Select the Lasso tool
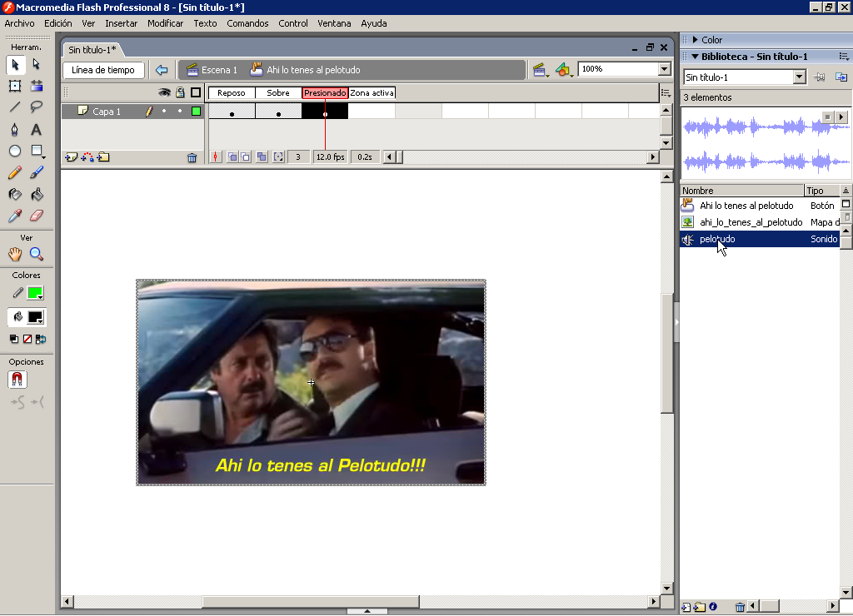Viewport: 853px width, 616px height. click(x=37, y=107)
